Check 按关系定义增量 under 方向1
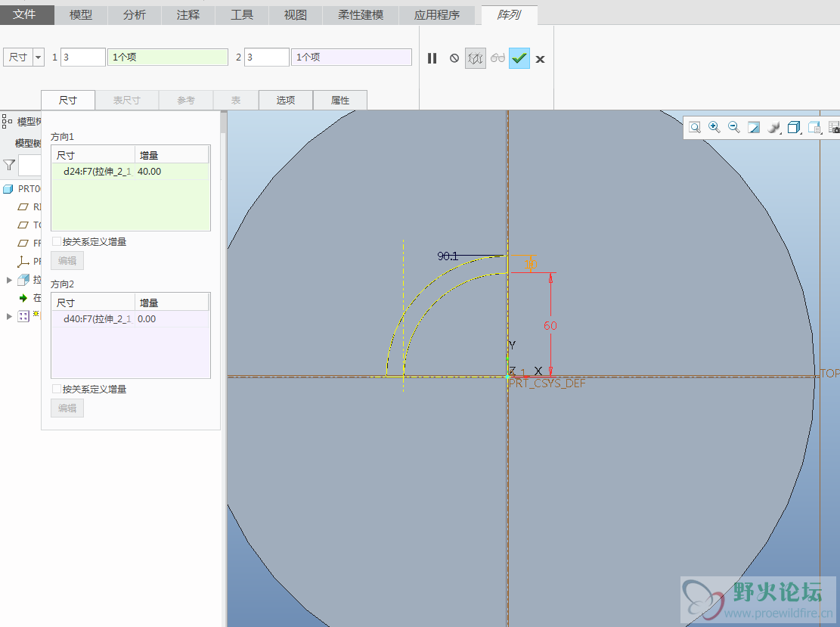This screenshot has width=840, height=627. (x=56, y=242)
